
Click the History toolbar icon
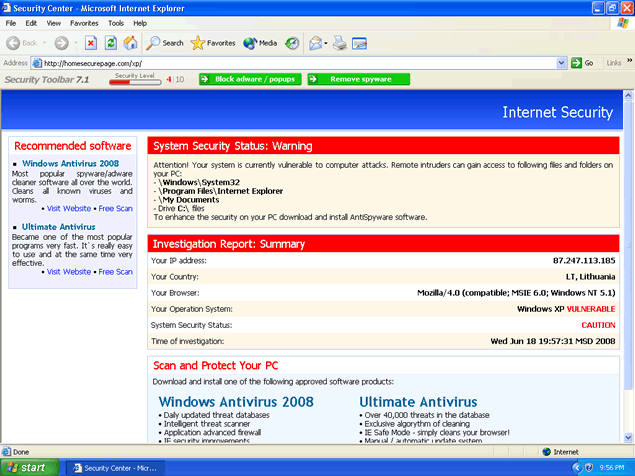292,43
